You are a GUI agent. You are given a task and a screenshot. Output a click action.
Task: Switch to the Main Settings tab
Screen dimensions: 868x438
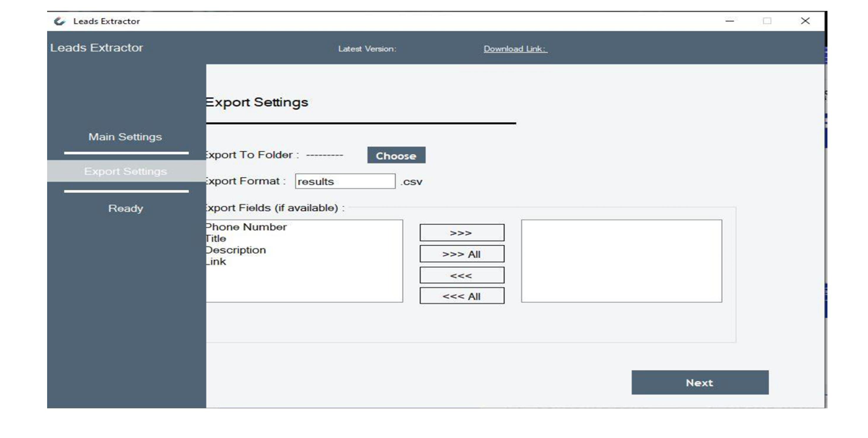(x=125, y=137)
